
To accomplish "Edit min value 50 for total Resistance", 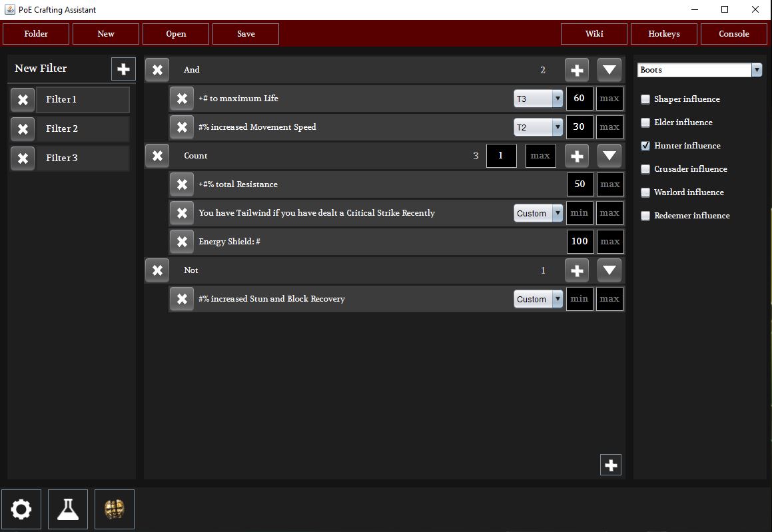I will 580,184.
